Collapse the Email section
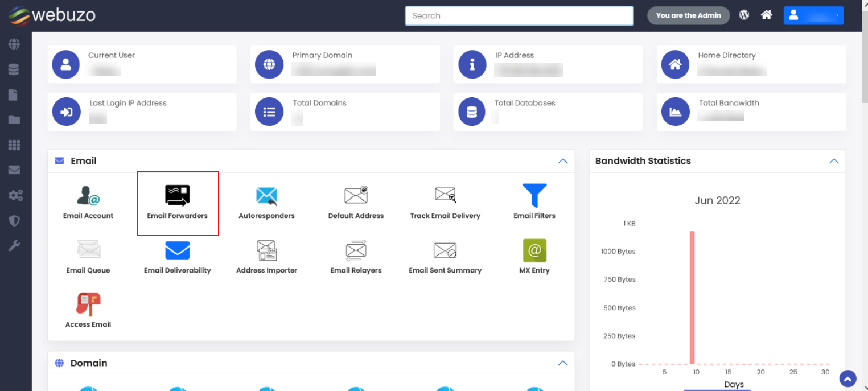This screenshot has height=391, width=868. click(562, 161)
